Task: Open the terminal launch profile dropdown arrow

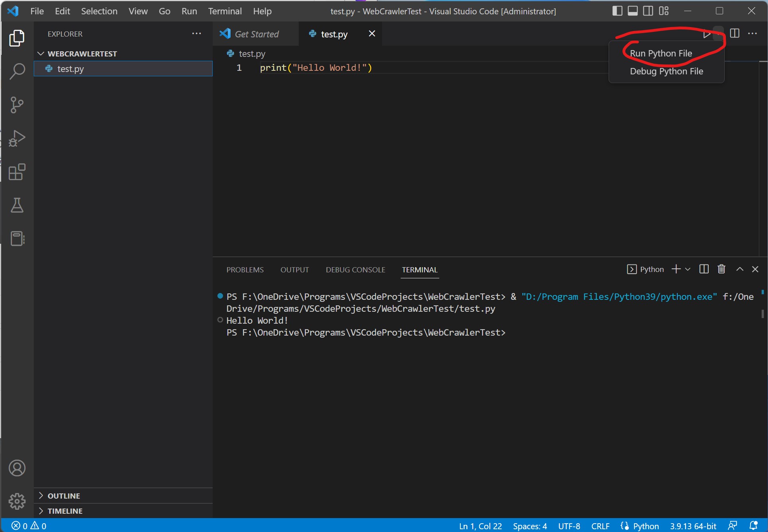Action: pyautogui.click(x=688, y=270)
